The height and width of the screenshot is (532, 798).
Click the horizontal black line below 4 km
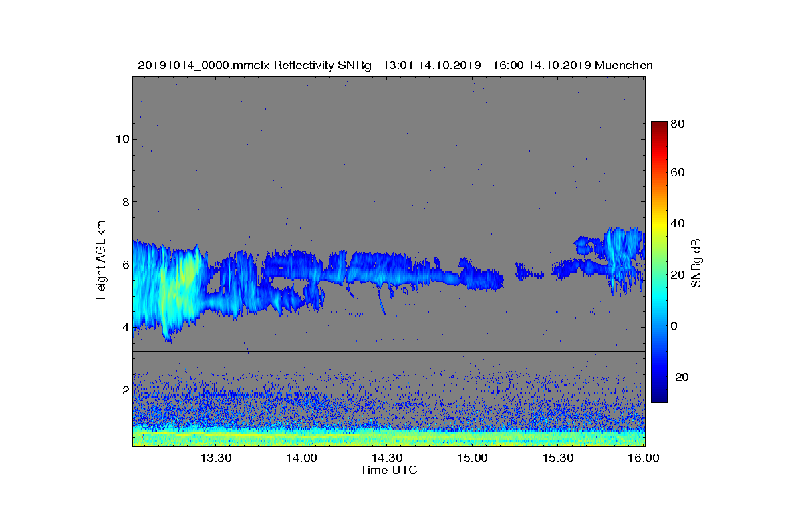coord(388,351)
